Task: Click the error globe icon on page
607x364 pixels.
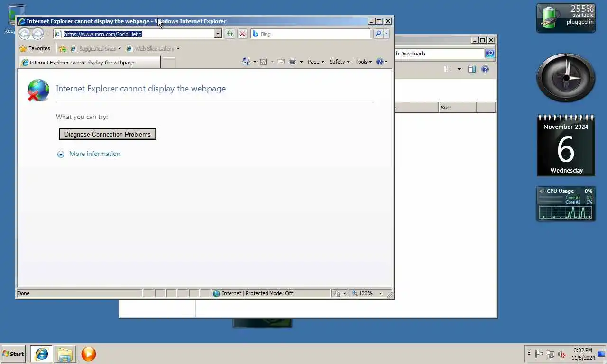Action: point(38,90)
